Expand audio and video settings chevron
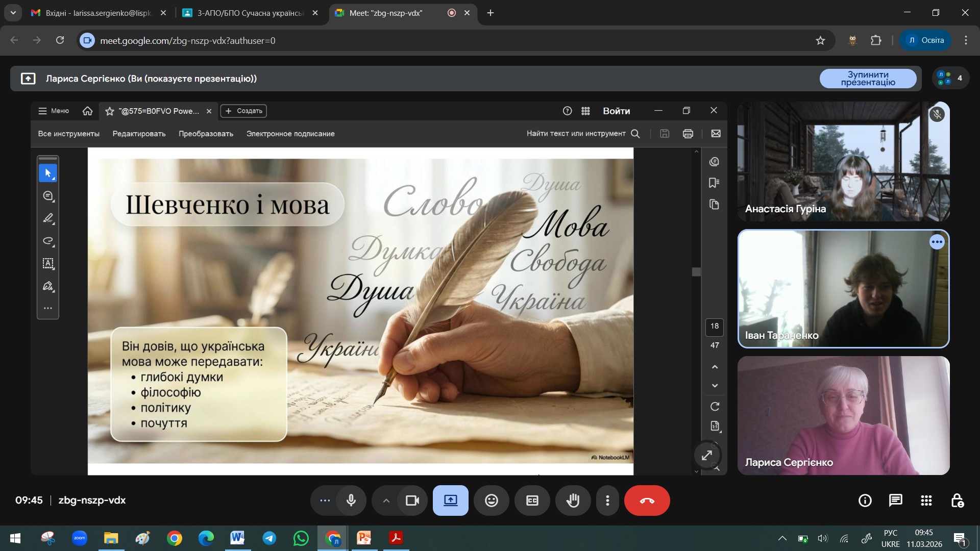Screen dimensions: 980x551 pos(386,500)
